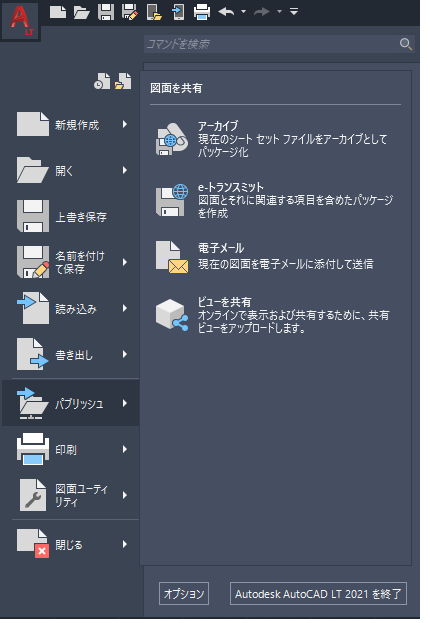
Task: Click the AutoCAD LT application logo button
Action: tap(20, 20)
